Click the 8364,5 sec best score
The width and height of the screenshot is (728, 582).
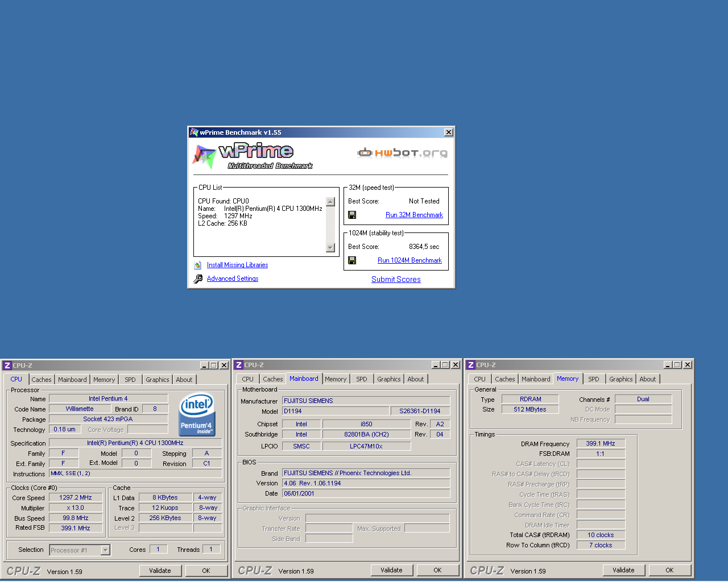(424, 247)
